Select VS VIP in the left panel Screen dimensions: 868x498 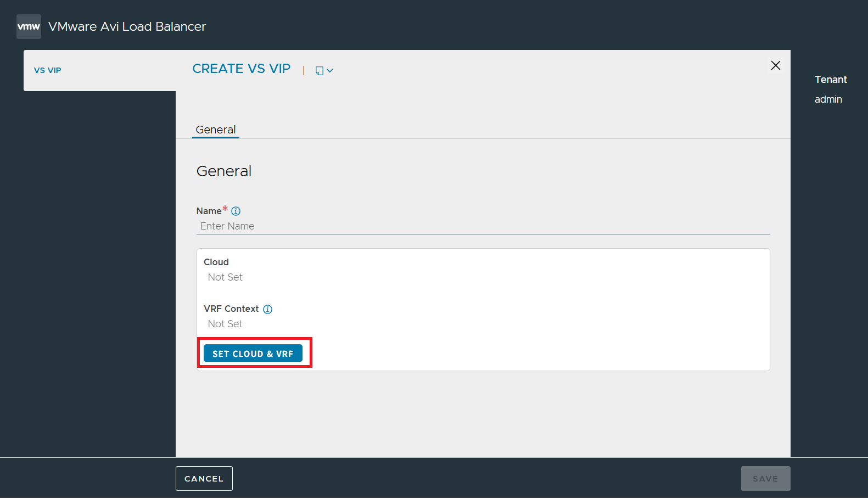[48, 70]
